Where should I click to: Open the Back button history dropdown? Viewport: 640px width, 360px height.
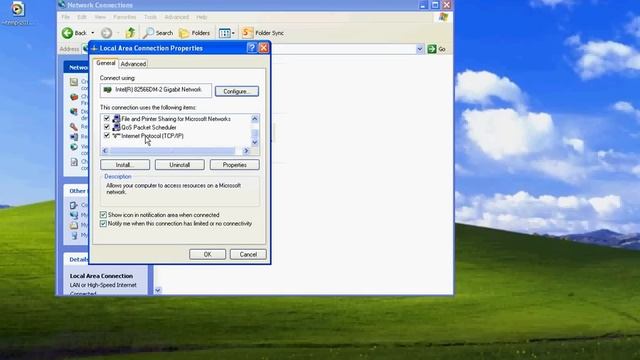pos(93,33)
